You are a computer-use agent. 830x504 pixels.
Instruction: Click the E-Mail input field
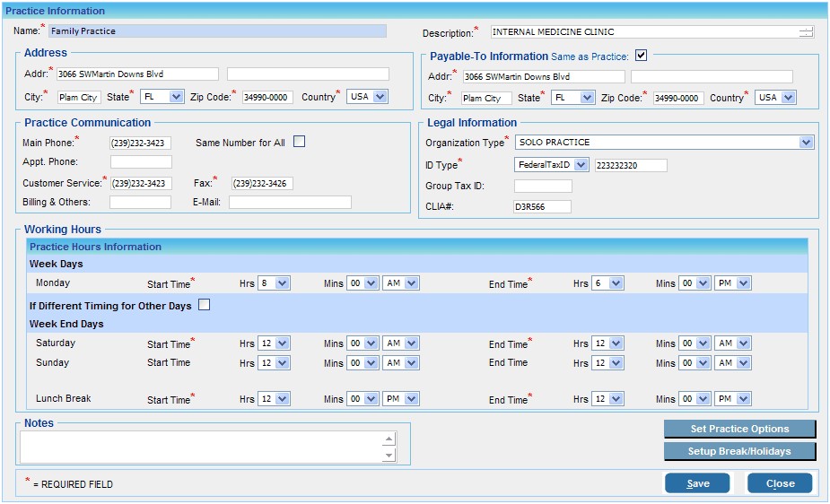[x=290, y=203]
